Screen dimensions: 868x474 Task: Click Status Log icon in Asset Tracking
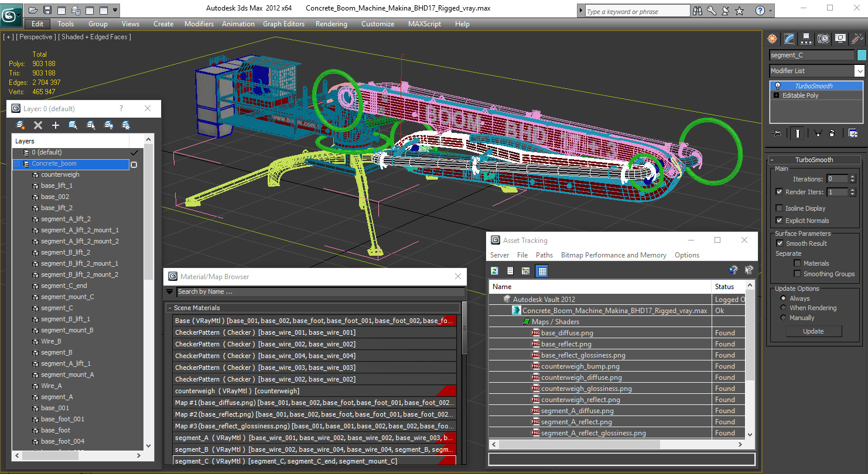[510, 271]
